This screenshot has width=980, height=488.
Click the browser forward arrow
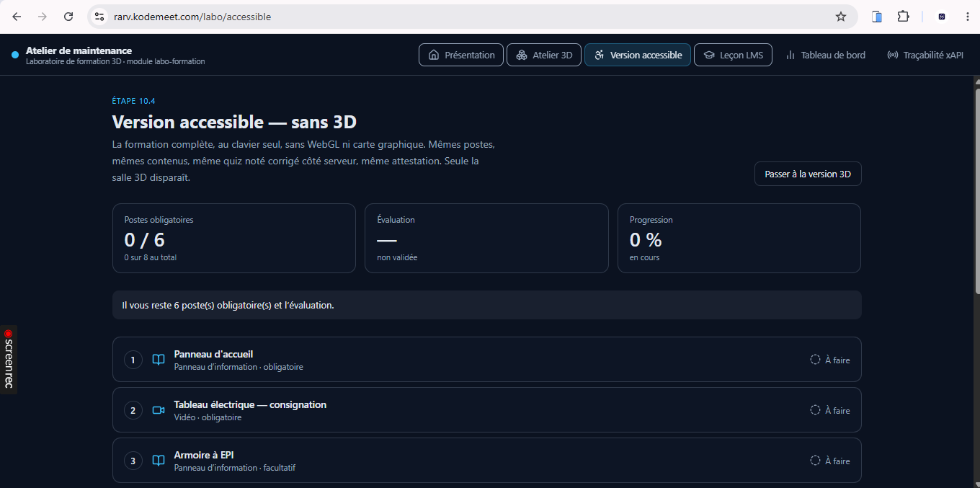43,17
